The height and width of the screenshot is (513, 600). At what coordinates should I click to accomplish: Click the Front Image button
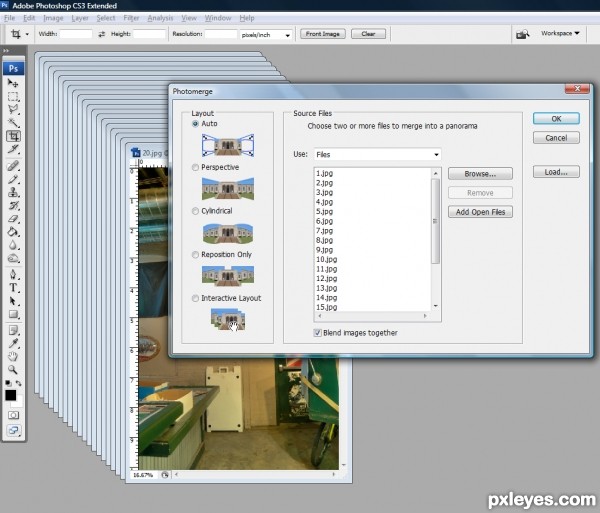[323, 34]
